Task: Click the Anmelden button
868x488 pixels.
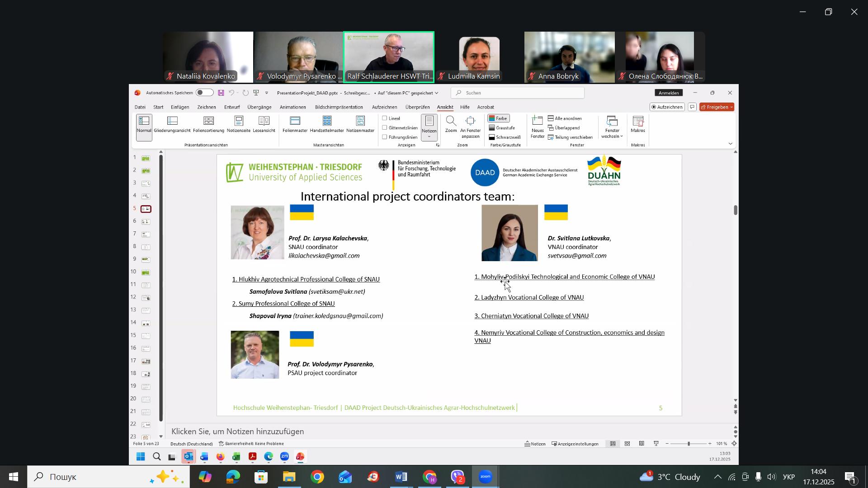Action: coord(668,93)
